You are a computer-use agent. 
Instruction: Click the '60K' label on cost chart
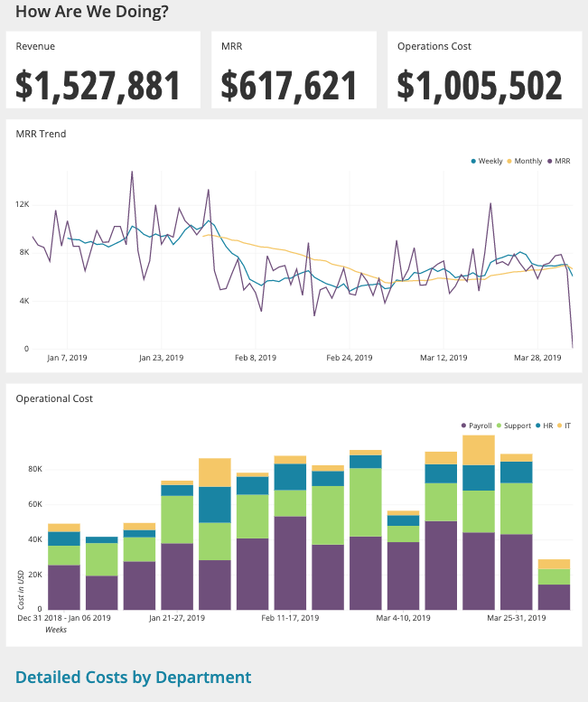coord(35,503)
